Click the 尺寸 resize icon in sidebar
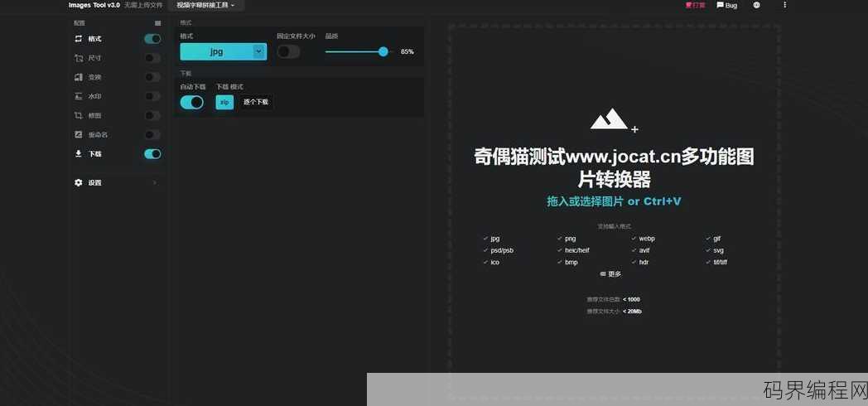The width and height of the screenshot is (868, 406). click(x=78, y=58)
